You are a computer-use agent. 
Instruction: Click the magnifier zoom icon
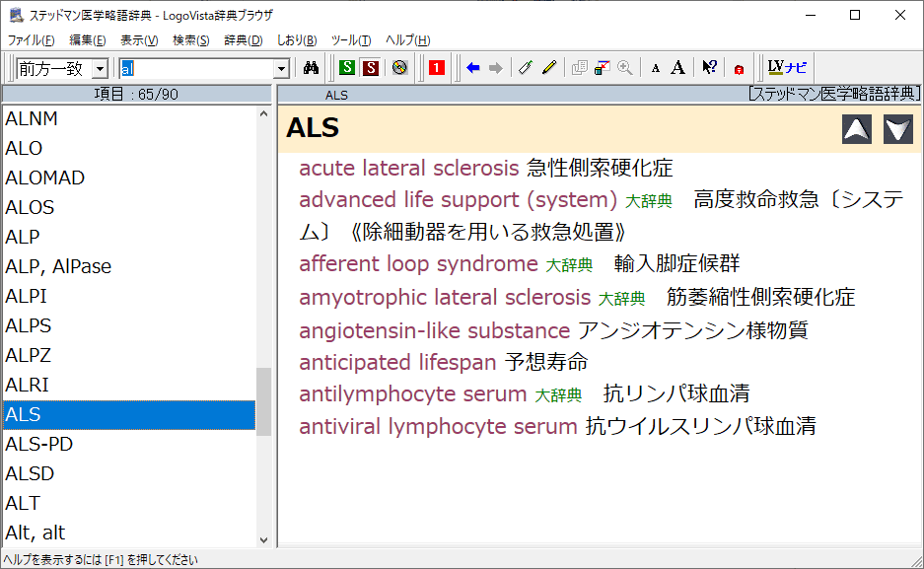point(625,68)
